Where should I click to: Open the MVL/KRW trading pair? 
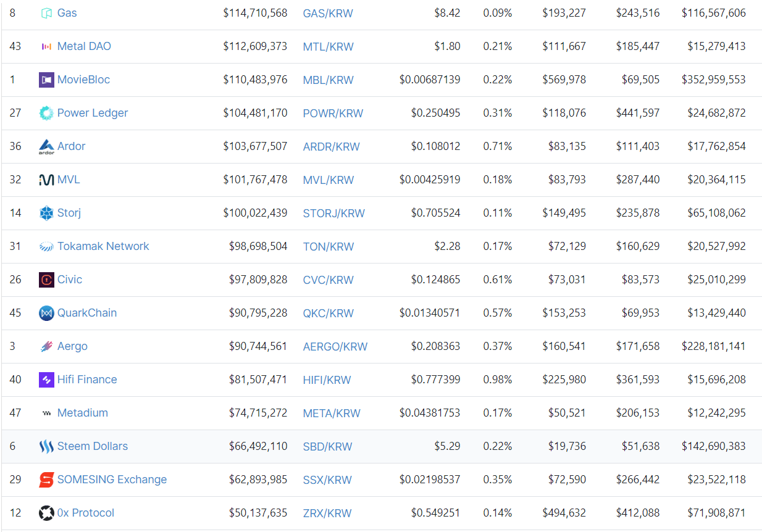tap(329, 180)
